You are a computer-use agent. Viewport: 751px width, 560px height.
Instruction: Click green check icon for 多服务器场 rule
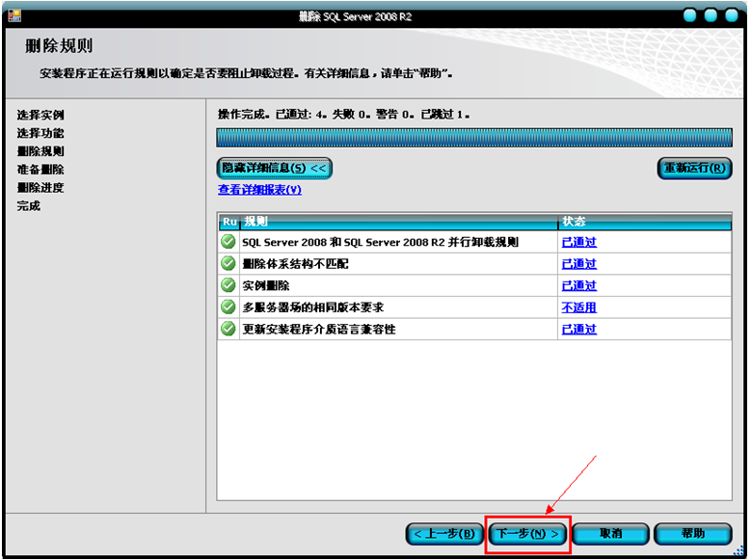pos(228,307)
